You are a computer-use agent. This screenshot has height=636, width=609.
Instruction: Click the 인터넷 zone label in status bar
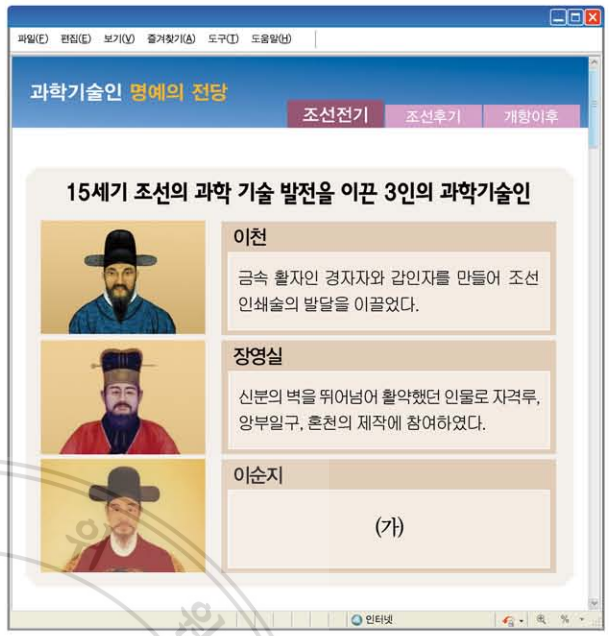click(x=379, y=620)
